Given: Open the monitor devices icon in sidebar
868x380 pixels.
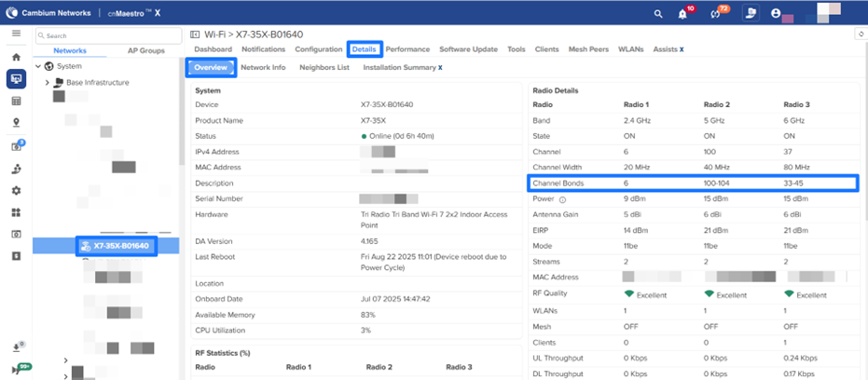Looking at the screenshot, I should click(x=16, y=78).
